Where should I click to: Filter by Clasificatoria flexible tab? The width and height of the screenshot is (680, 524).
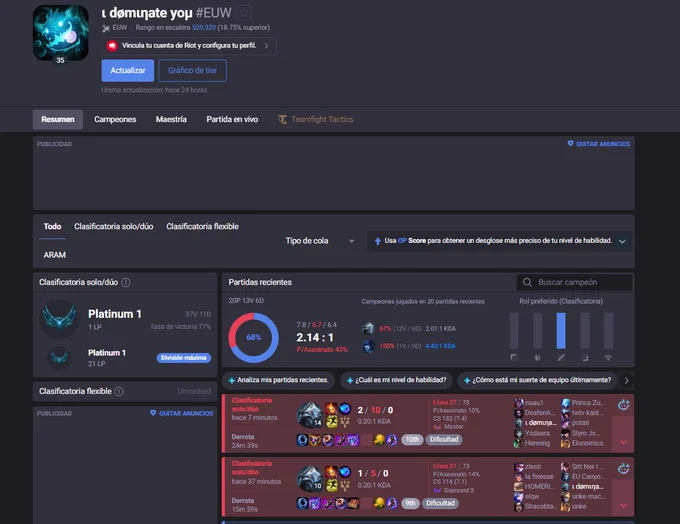[x=203, y=226]
